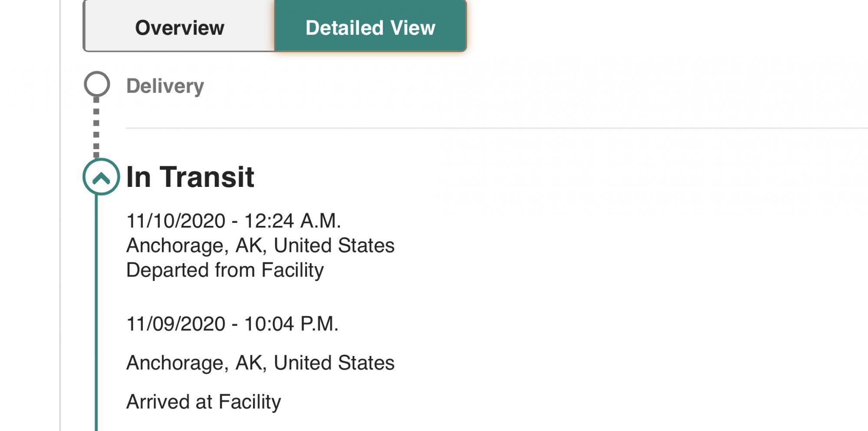This screenshot has width=868, height=431.
Task: Switch to the Overview tab
Action: click(179, 28)
